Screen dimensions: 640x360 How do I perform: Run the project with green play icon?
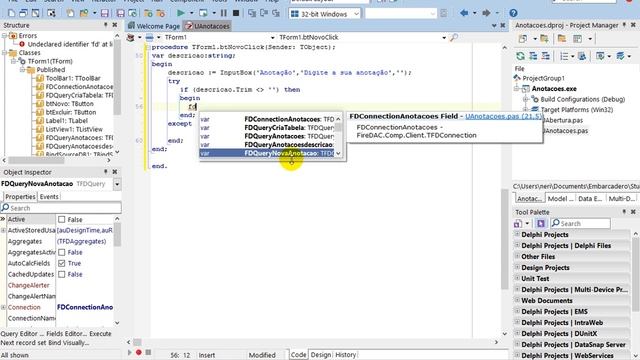click(180, 13)
